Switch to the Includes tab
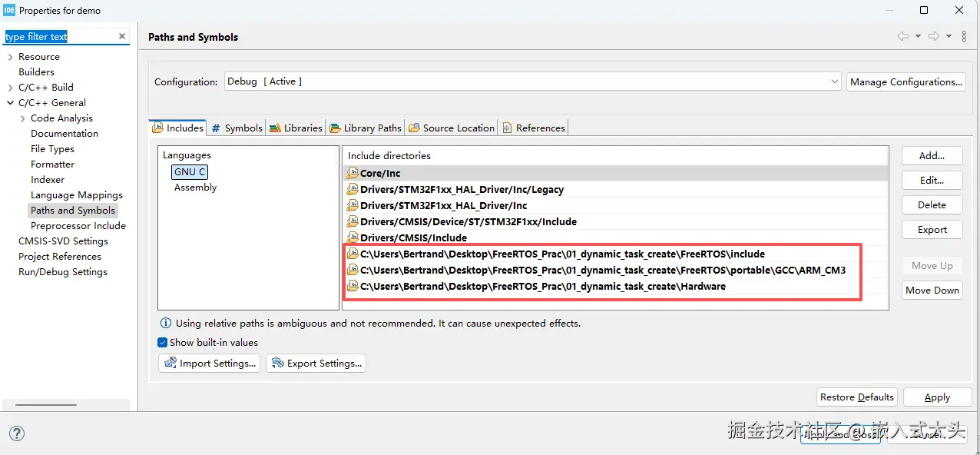The width and height of the screenshot is (980, 455). click(x=177, y=128)
